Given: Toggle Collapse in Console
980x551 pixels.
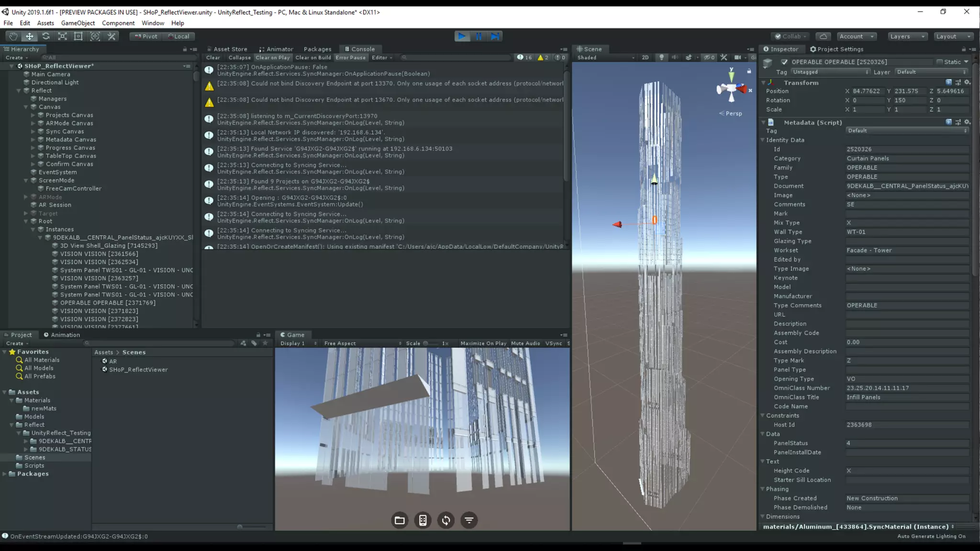Looking at the screenshot, I should tap(239, 57).
